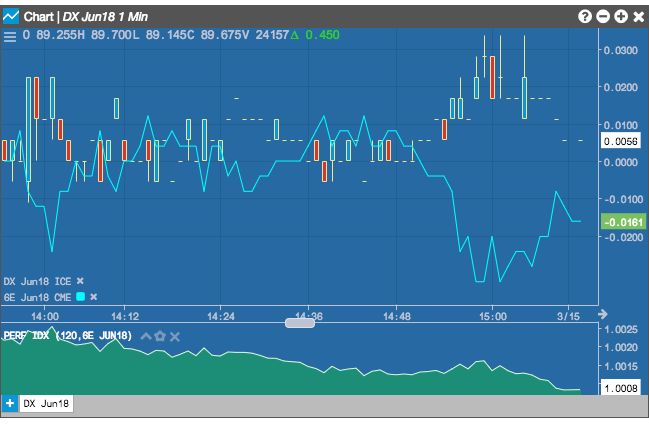This screenshot has height=424, width=649.
Task: Open the hamburger chart menu
Action: [x=10, y=36]
